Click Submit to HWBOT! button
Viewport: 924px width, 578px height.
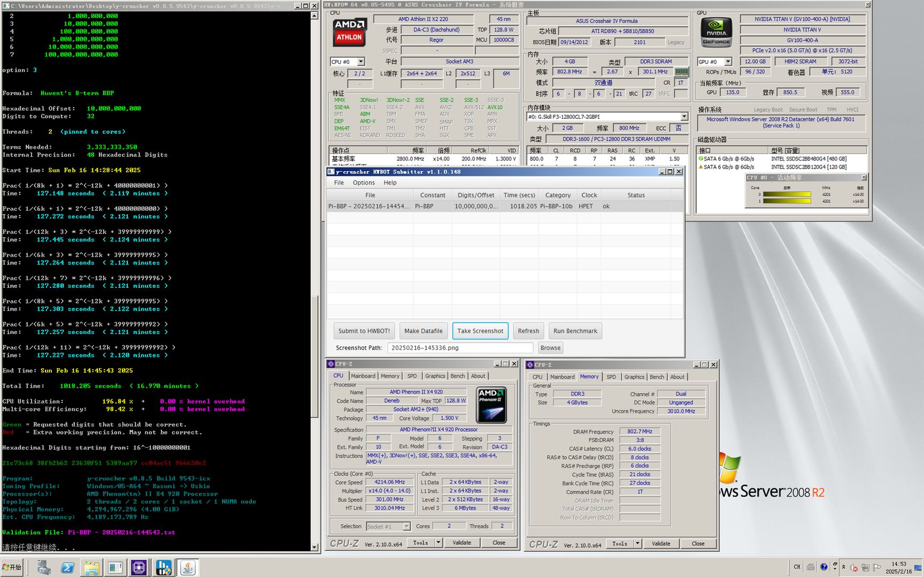[x=364, y=331]
